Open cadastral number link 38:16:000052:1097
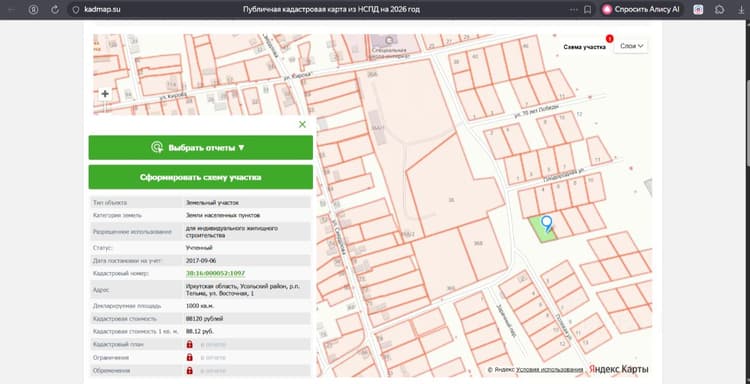The width and height of the screenshot is (750, 384). click(x=215, y=274)
